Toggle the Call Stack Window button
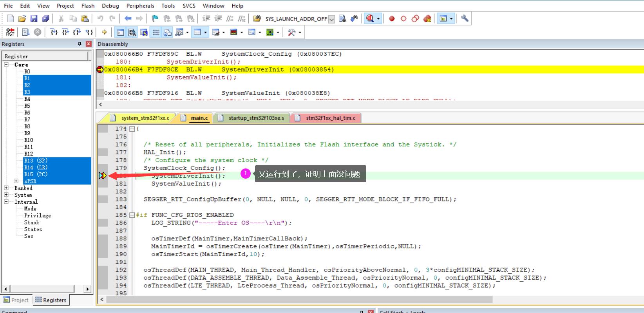The image size is (644, 313). click(168, 32)
